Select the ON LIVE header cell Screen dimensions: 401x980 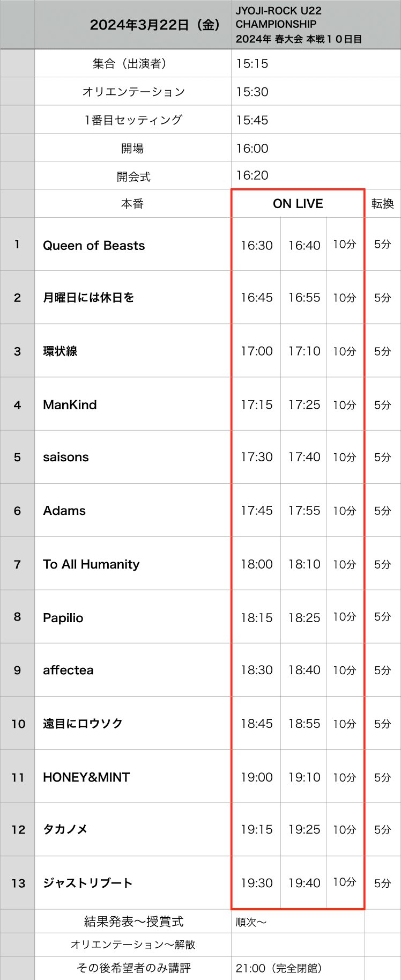coord(298,204)
